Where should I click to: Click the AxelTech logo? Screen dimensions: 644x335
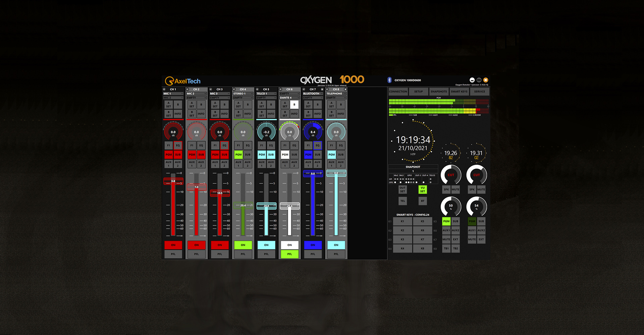pyautogui.click(x=183, y=81)
